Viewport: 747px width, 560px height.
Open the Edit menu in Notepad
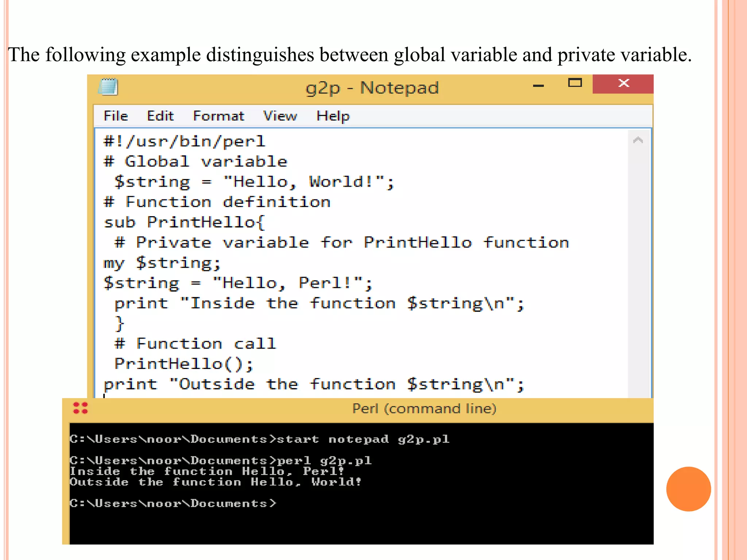pos(160,116)
